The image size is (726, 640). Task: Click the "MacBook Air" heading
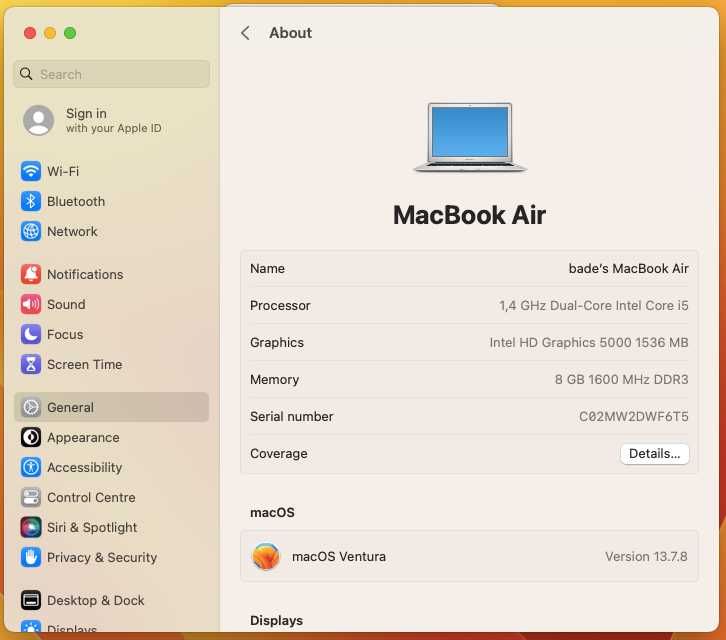point(469,215)
